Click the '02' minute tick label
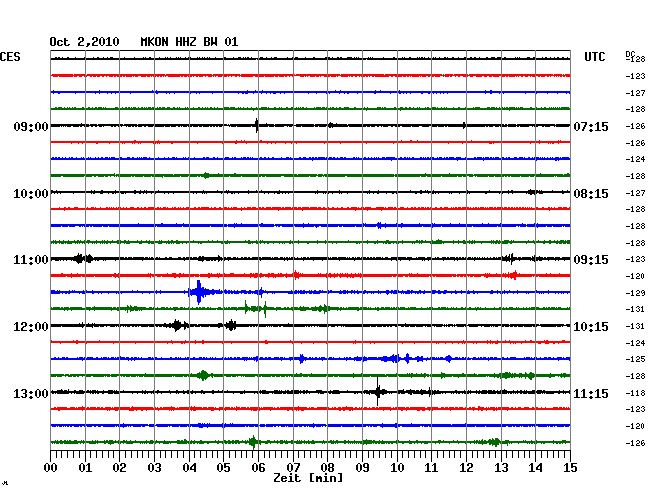 pos(119,467)
